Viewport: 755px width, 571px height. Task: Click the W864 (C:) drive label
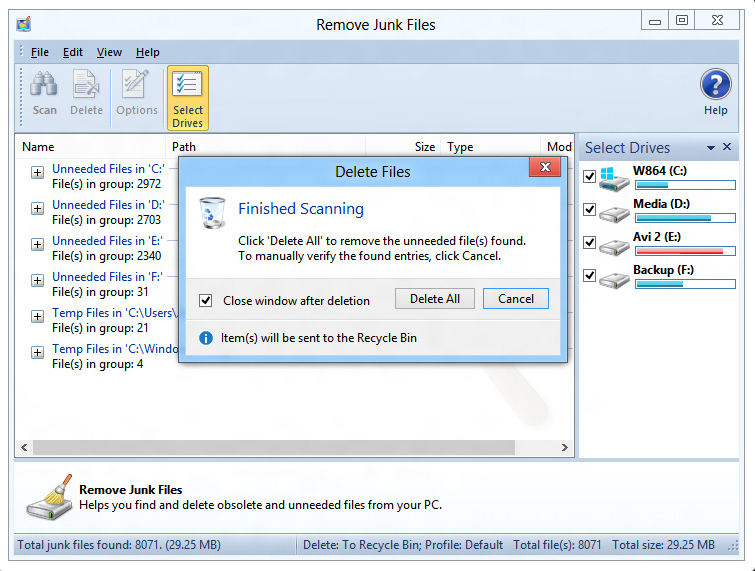660,170
